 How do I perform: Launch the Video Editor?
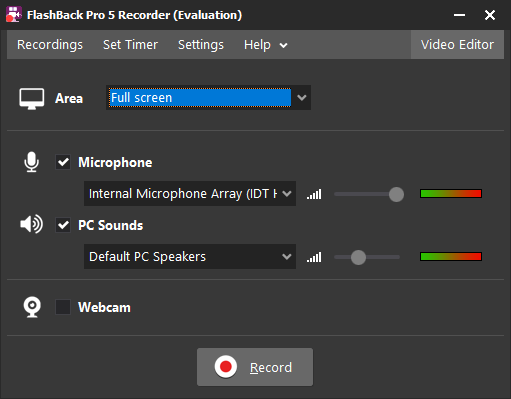click(457, 45)
